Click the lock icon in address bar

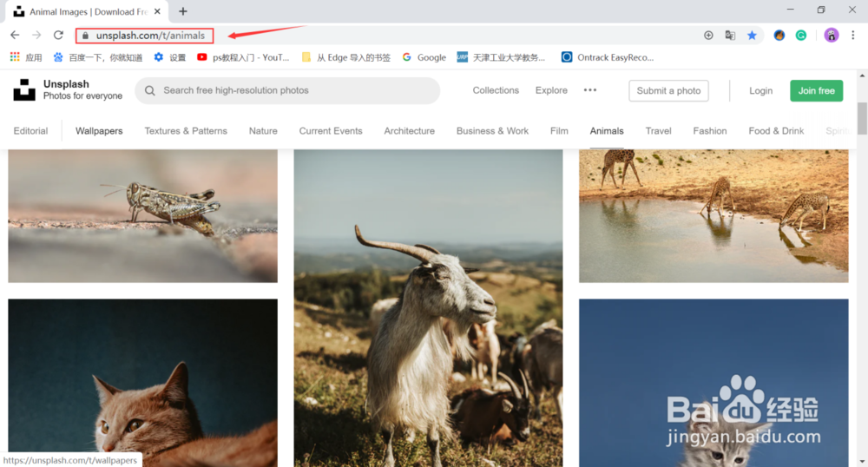(x=85, y=36)
